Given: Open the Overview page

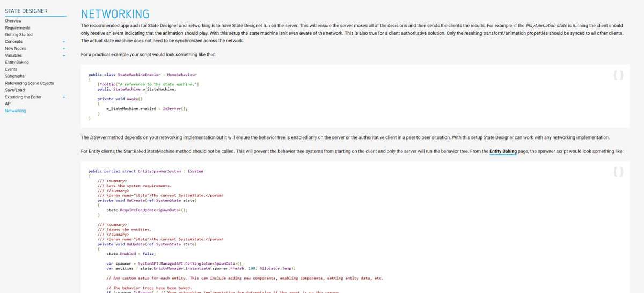Looking at the screenshot, I should click(14, 20).
